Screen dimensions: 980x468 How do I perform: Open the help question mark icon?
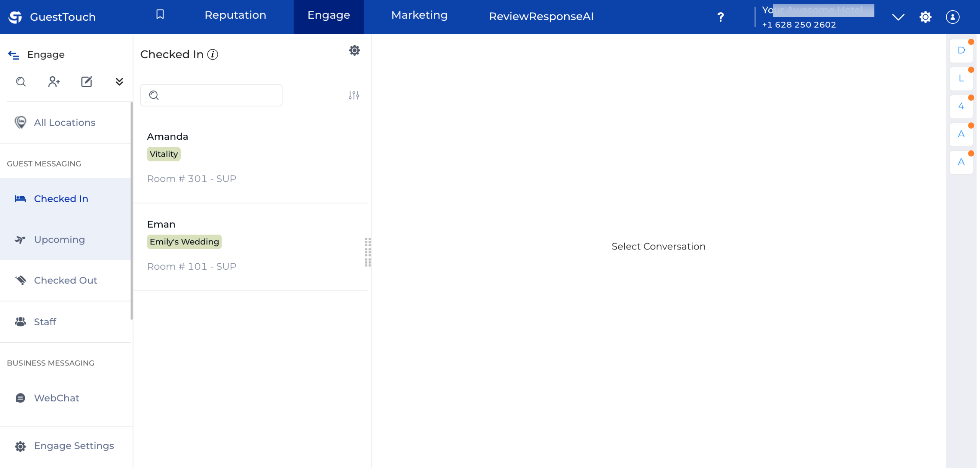point(720,17)
